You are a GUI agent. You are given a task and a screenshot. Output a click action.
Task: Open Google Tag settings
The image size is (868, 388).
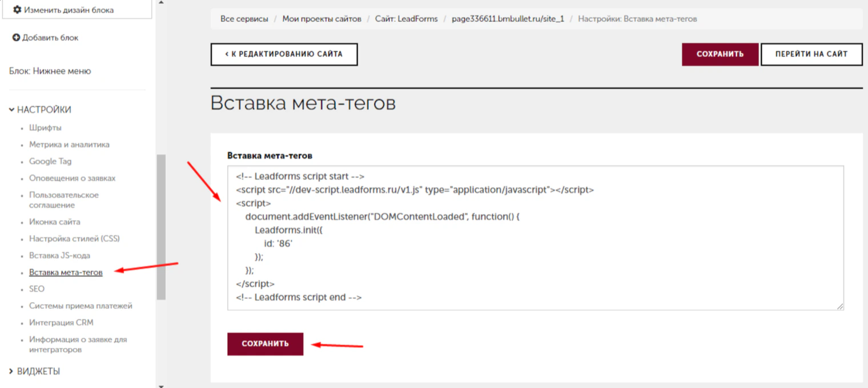50,162
